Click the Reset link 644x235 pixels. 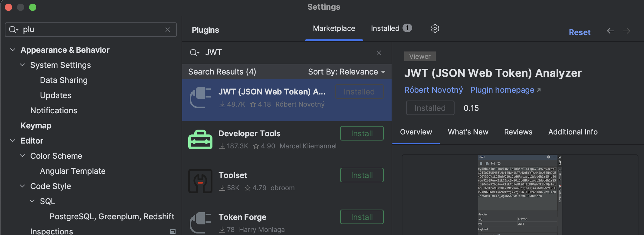[580, 32]
